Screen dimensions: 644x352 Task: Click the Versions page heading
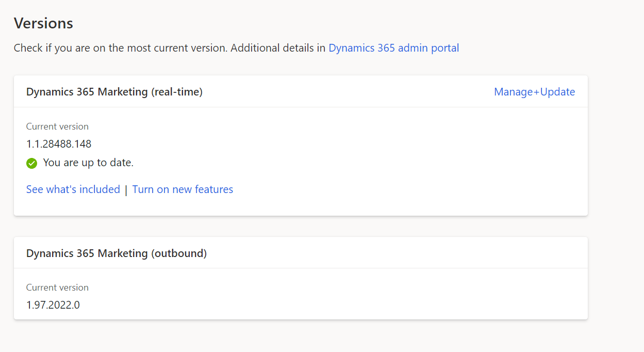tap(43, 23)
